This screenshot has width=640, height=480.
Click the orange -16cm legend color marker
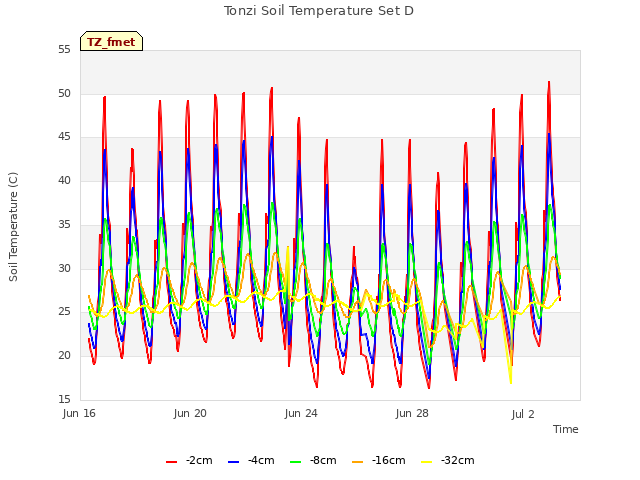pyautogui.click(x=358, y=462)
